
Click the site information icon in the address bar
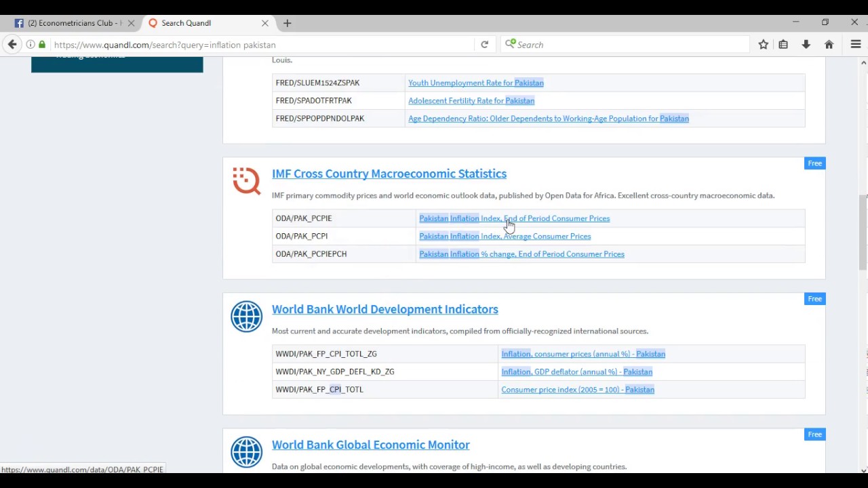[x=31, y=45]
